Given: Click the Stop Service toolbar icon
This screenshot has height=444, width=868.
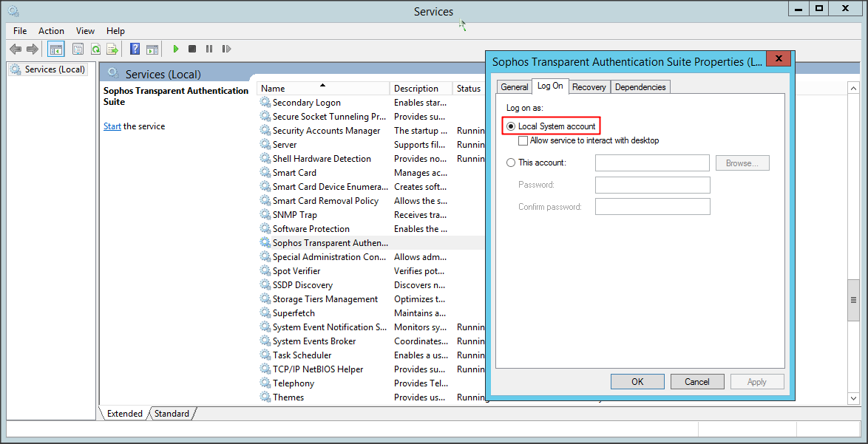Looking at the screenshot, I should (x=192, y=49).
